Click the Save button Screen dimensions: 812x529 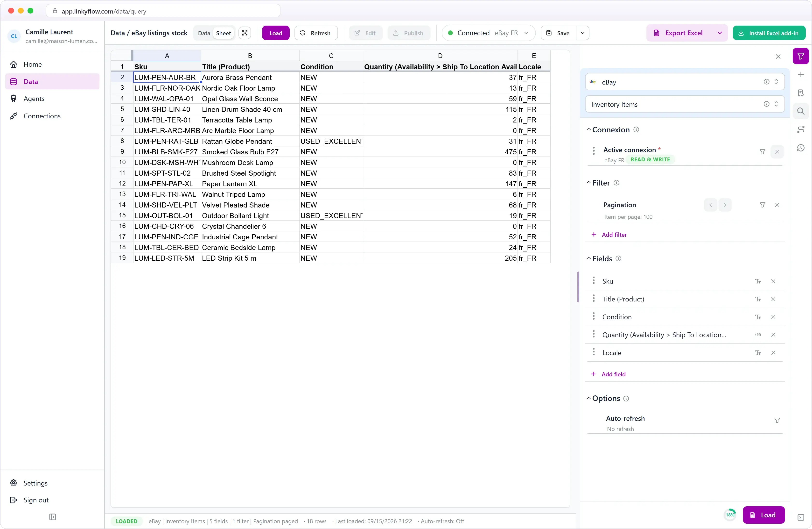click(x=558, y=33)
